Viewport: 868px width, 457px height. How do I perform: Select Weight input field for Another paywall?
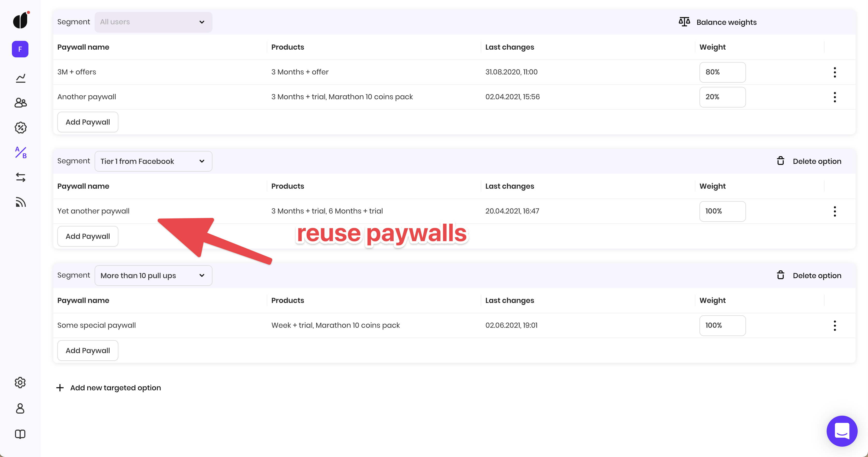pyautogui.click(x=722, y=96)
